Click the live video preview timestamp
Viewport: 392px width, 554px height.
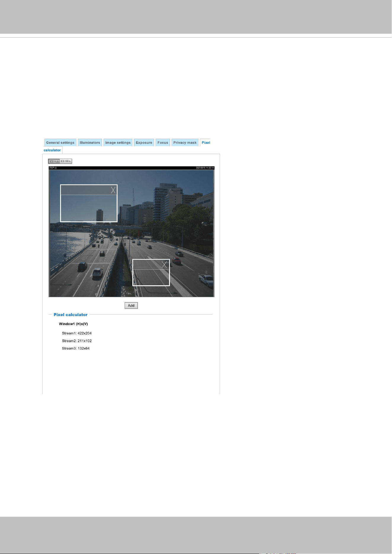point(205,168)
